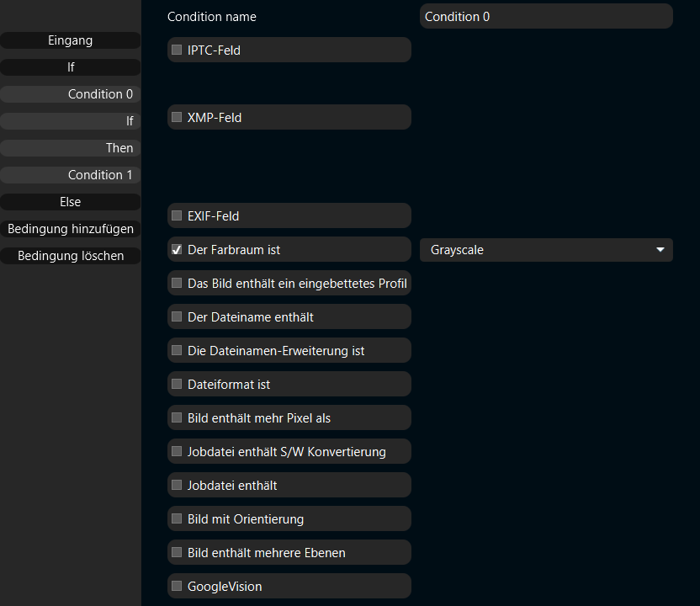Check Der Dateiname enthält option
This screenshot has height=606, width=700.
[177, 316]
